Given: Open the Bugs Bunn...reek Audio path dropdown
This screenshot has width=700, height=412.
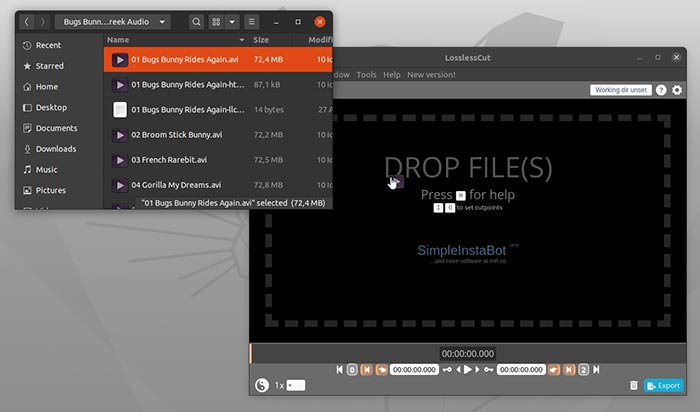Looking at the screenshot, I should pyautogui.click(x=112, y=21).
